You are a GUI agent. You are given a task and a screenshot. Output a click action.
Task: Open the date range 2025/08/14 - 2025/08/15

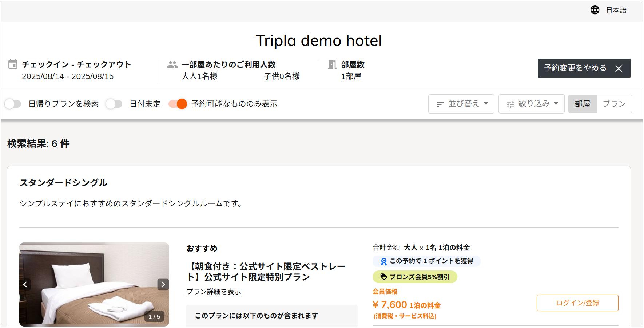(68, 76)
